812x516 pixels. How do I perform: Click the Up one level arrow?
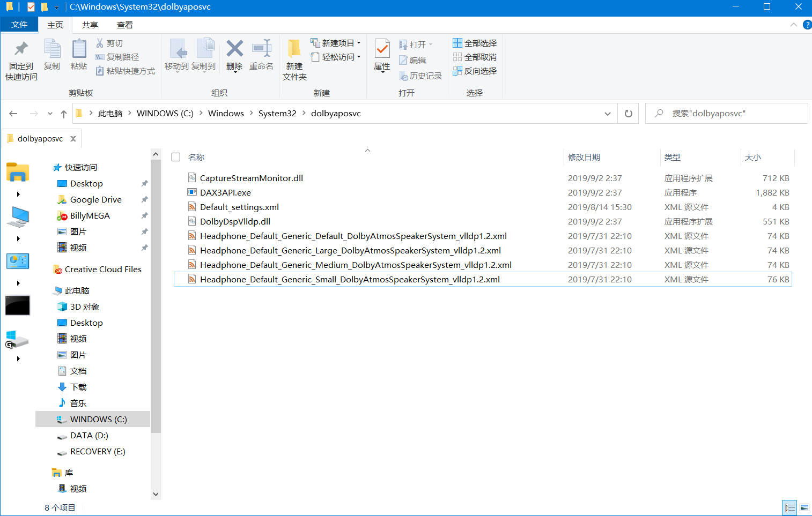click(64, 114)
